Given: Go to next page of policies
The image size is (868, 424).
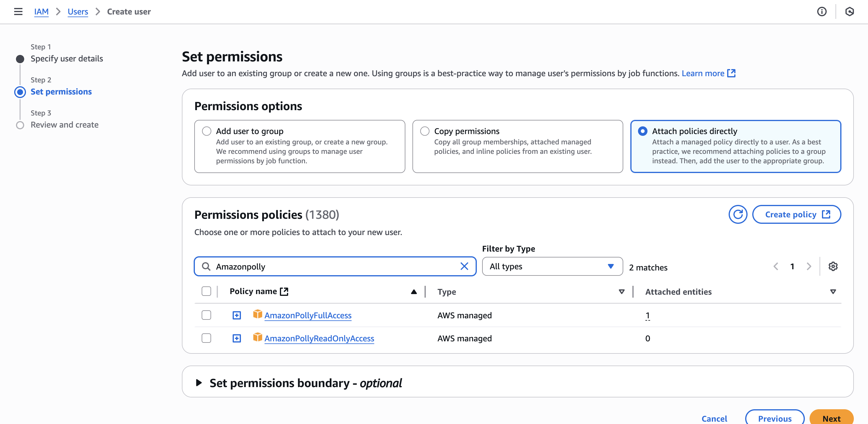Looking at the screenshot, I should 809,266.
